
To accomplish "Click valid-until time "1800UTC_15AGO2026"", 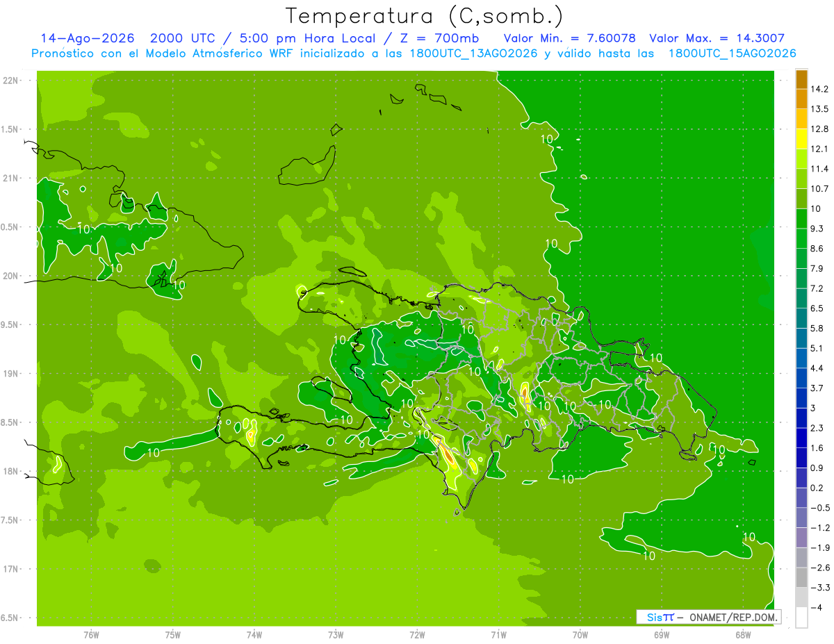I will coord(732,53).
